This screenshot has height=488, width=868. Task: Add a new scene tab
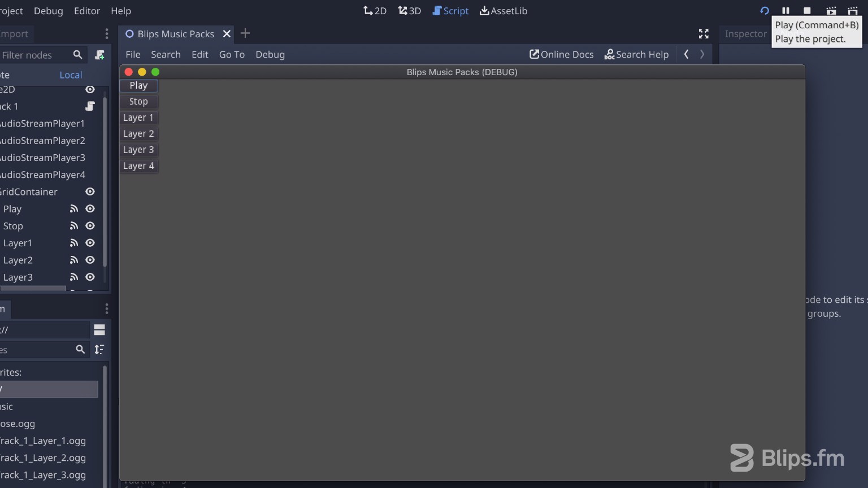tap(245, 33)
